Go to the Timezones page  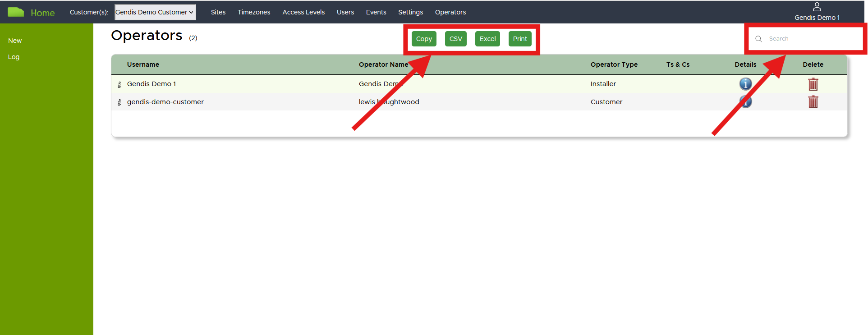click(x=254, y=12)
